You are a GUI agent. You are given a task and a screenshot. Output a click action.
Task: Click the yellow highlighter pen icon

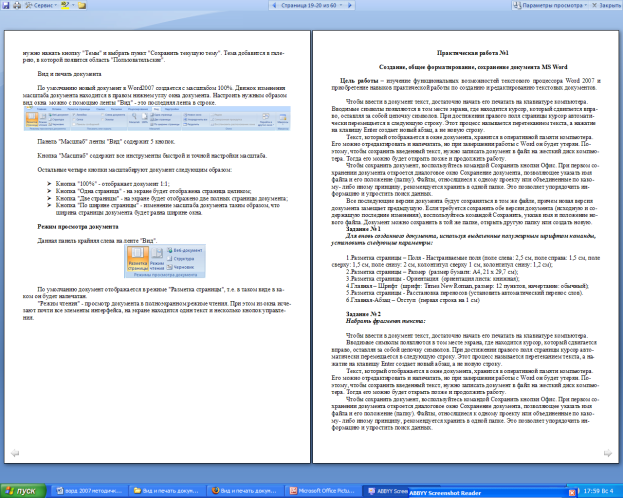point(66,5)
